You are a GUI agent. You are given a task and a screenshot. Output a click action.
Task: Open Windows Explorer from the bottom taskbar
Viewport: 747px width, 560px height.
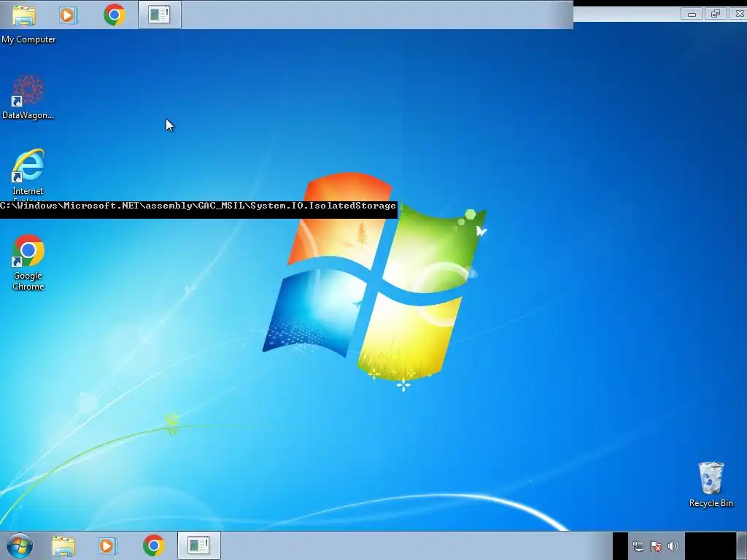(x=63, y=545)
